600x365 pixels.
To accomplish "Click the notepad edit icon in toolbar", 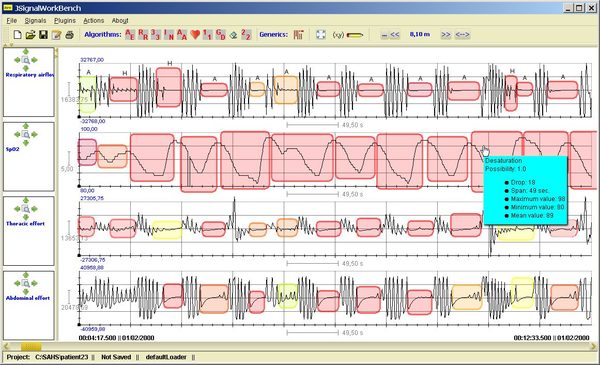I will tap(56, 35).
